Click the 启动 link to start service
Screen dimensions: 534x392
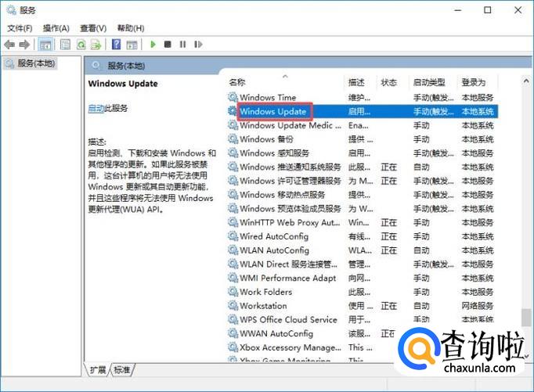pyautogui.click(x=96, y=109)
